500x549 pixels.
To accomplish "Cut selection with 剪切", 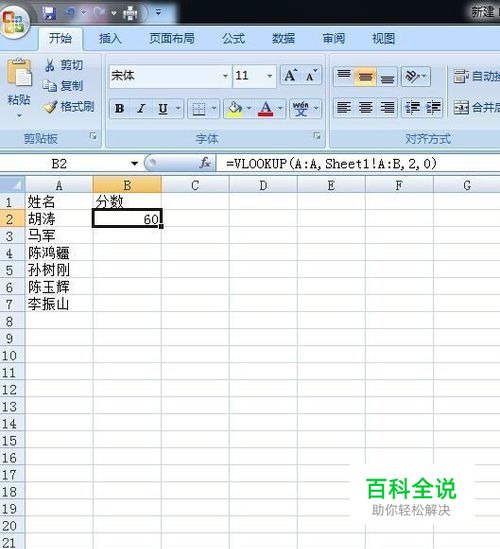I will click(64, 65).
